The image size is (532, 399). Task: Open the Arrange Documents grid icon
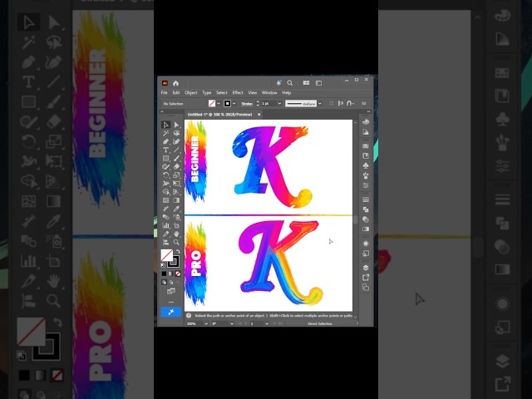pyautogui.click(x=306, y=83)
